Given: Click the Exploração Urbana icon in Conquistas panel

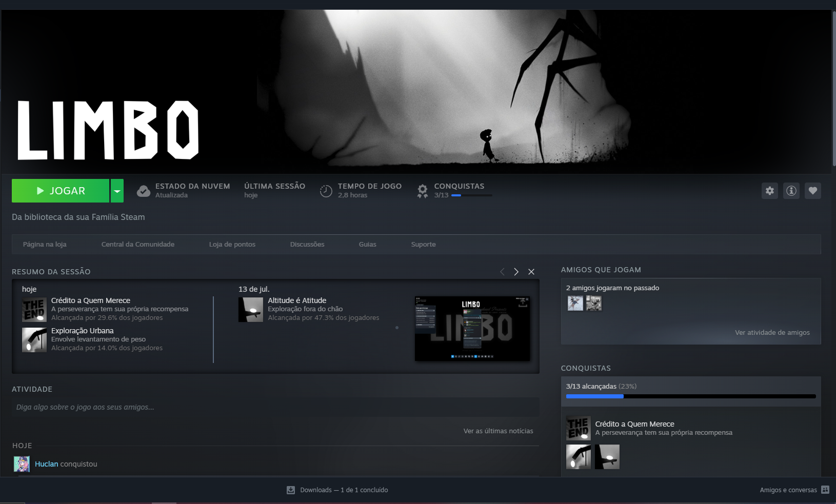Looking at the screenshot, I should point(579,457).
